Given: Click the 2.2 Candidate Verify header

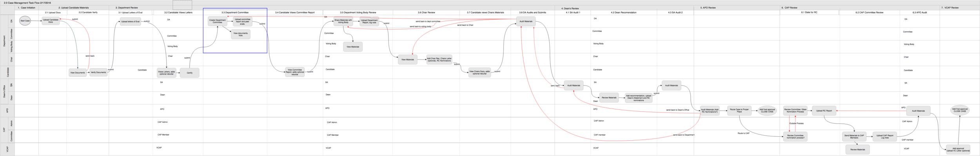Looking at the screenshot, I should 88,13.
